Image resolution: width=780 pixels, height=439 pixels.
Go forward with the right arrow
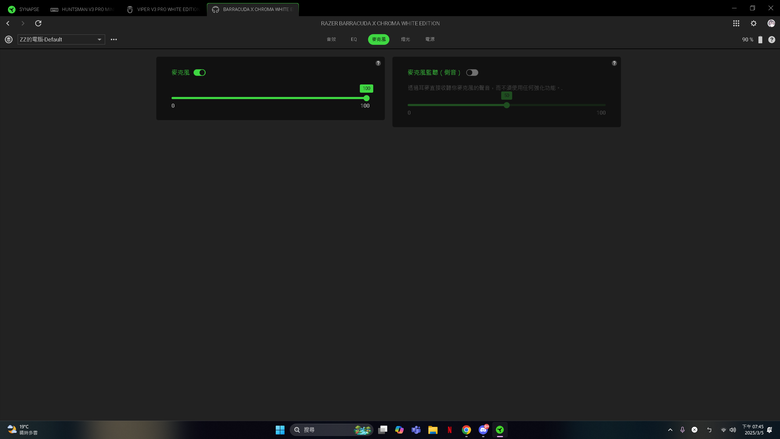[x=23, y=23]
